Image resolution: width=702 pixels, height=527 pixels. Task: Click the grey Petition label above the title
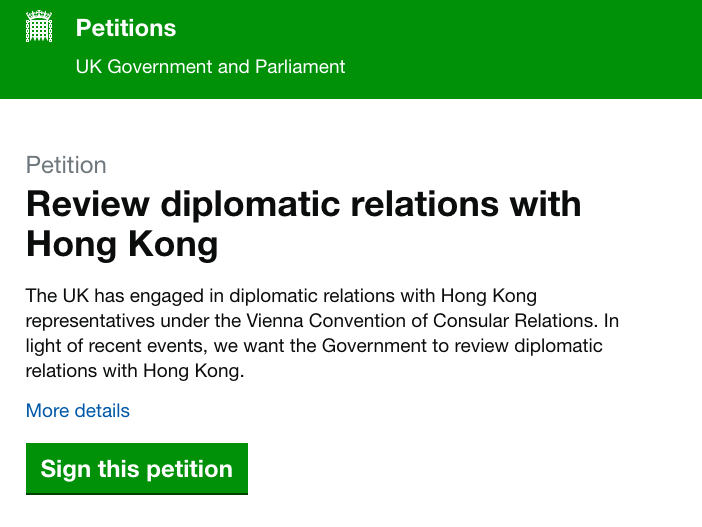click(x=66, y=165)
